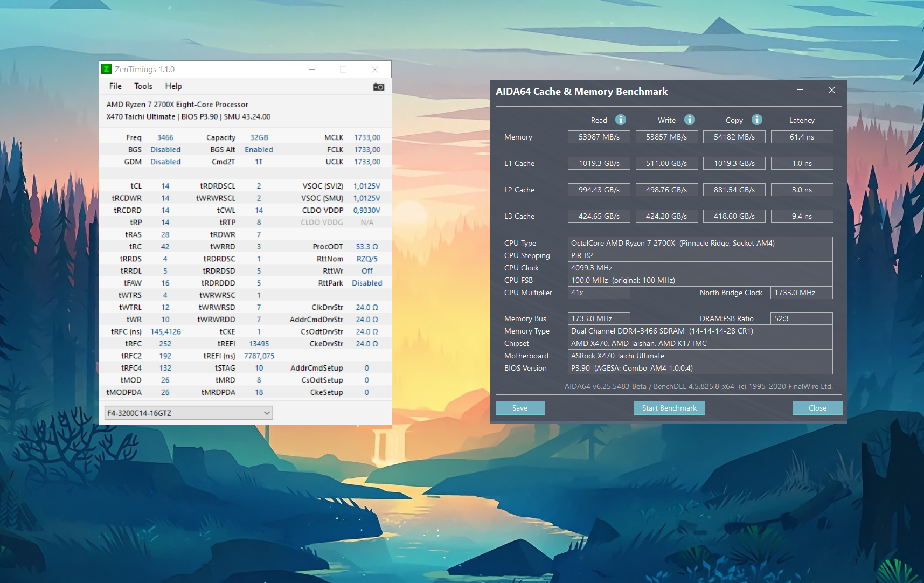This screenshot has width=924, height=583.
Task: Click the GDM value Disabled
Action: pyautogui.click(x=165, y=162)
